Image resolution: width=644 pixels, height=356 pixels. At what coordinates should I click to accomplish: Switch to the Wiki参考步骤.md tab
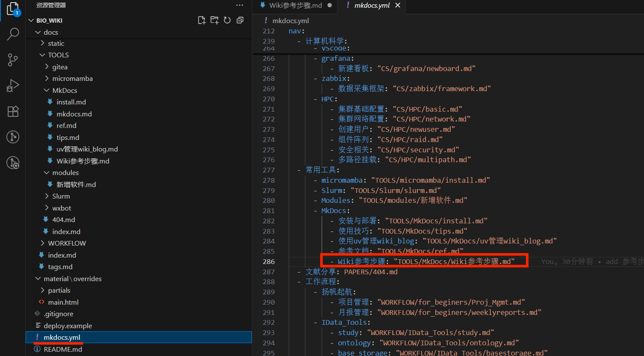coord(295,6)
